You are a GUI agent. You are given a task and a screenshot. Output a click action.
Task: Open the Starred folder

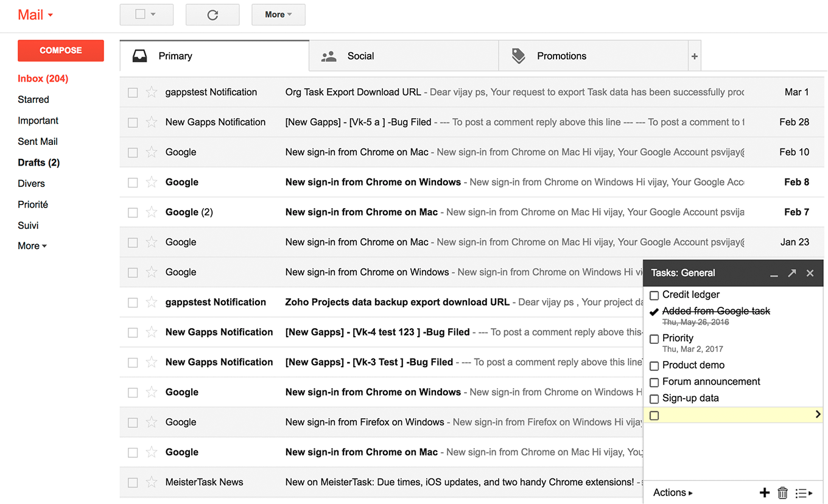33,99
